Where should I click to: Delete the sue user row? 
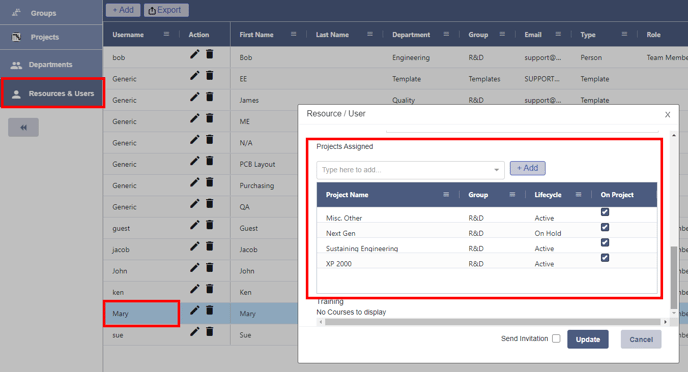tap(210, 332)
